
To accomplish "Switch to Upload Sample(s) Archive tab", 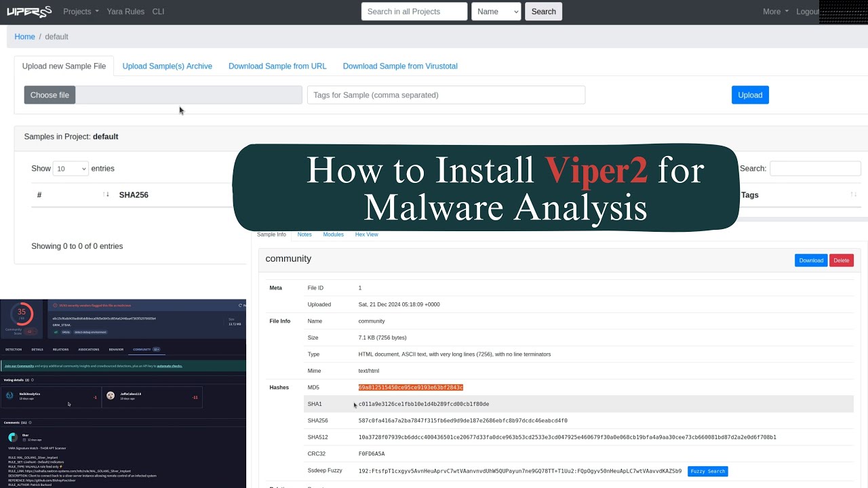I will tap(167, 66).
